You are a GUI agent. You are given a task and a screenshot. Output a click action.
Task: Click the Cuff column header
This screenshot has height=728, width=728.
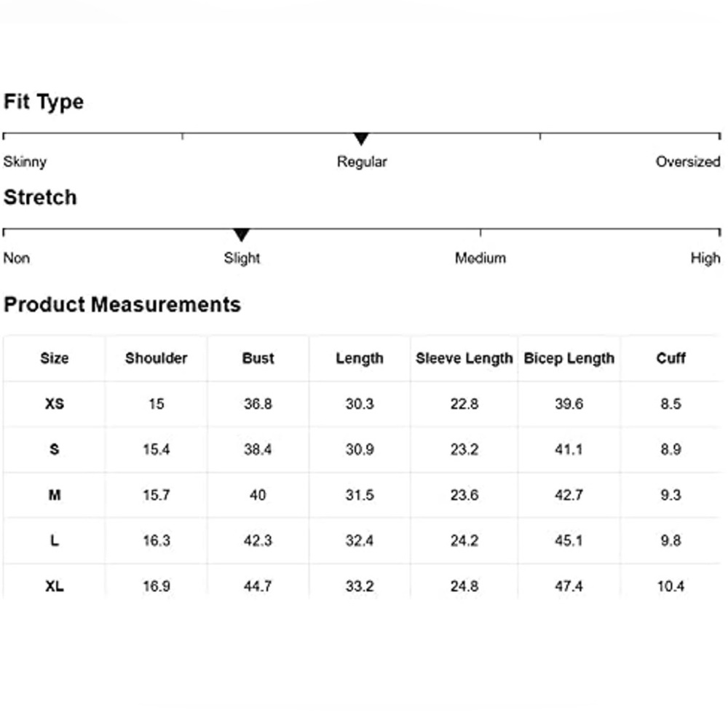coord(671,358)
